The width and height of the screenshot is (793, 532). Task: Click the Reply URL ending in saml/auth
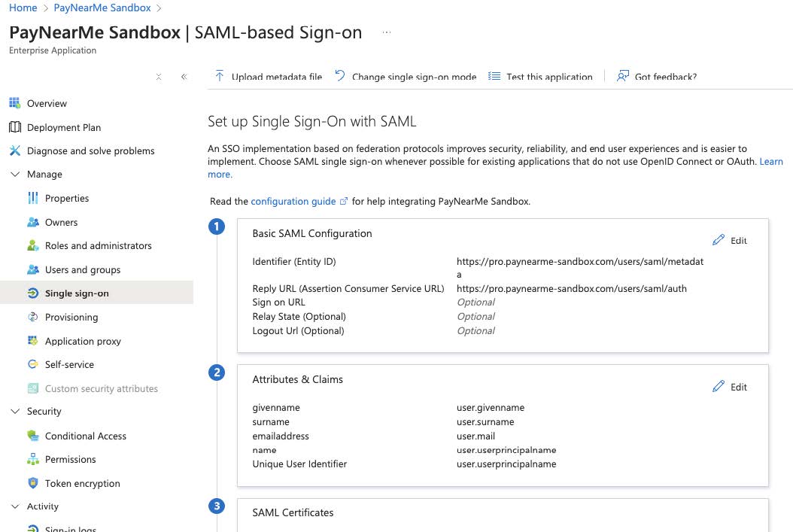[572, 288]
